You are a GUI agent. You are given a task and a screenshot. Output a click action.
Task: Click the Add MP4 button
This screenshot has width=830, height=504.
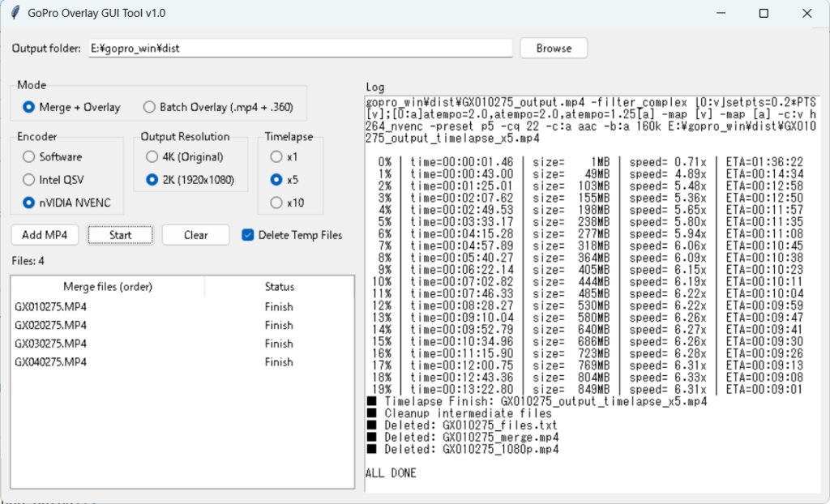(x=45, y=235)
